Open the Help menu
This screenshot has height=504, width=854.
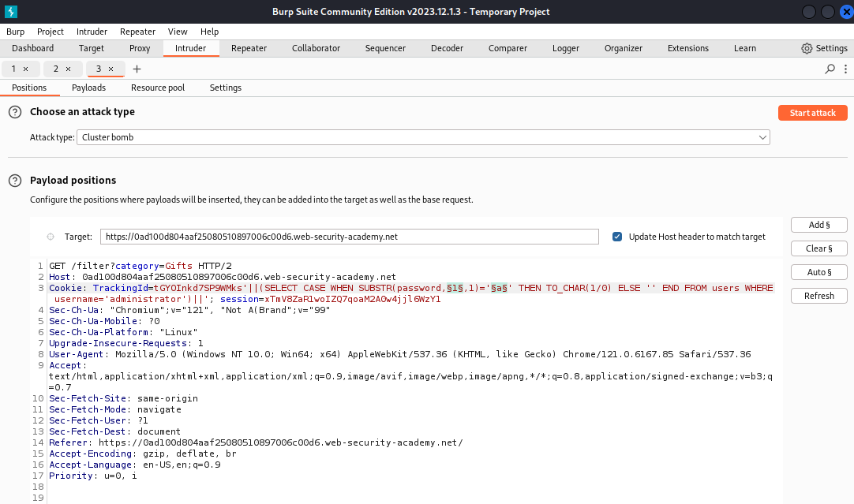pos(209,32)
